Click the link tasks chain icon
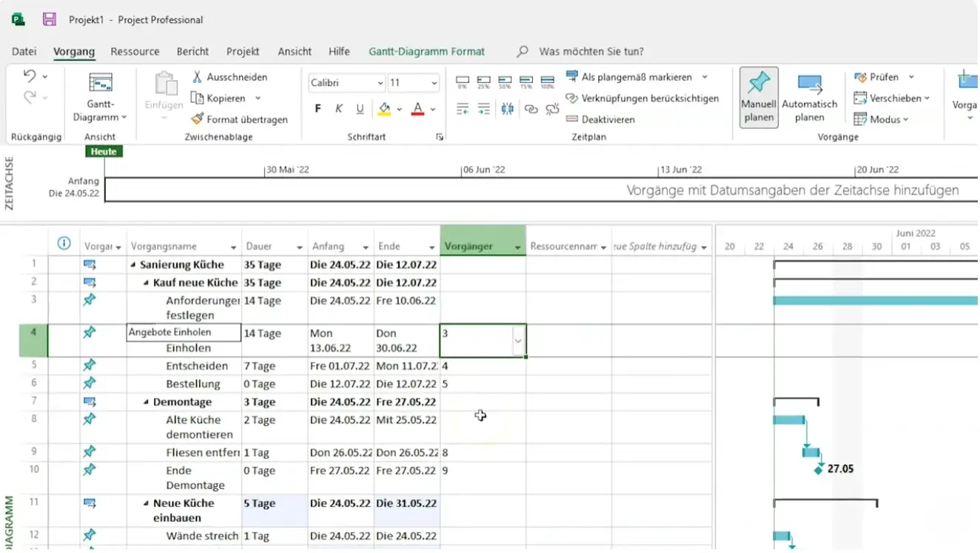The height and width of the screenshot is (553, 980). click(x=531, y=109)
